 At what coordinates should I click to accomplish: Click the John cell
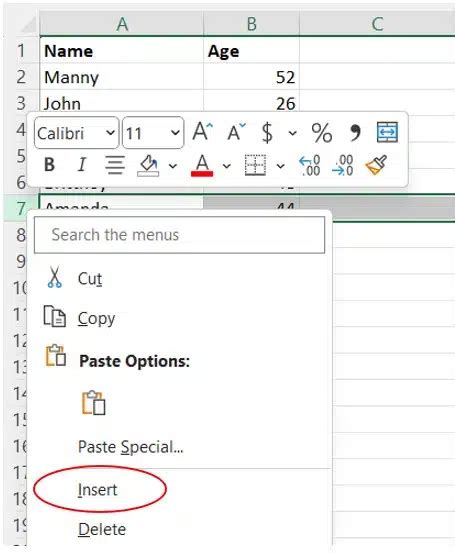122,102
